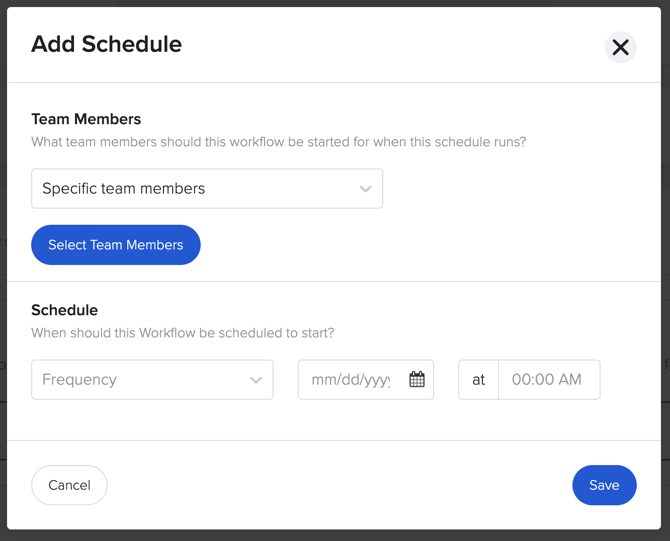
Task: Close the Add Schedule dialog with X
Action: [620, 47]
